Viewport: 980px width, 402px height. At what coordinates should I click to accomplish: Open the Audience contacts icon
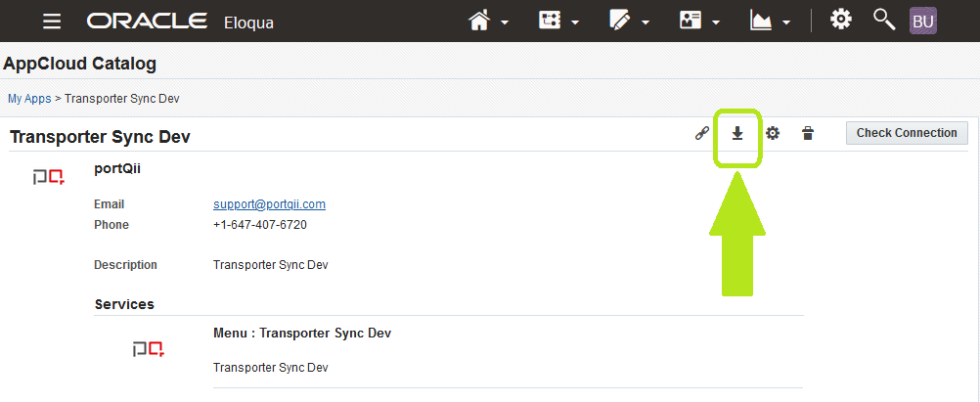690,21
